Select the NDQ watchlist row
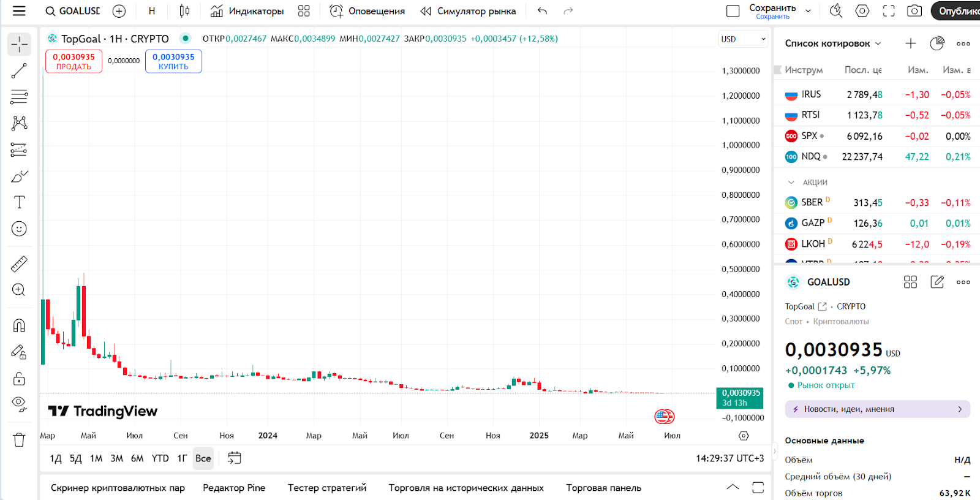Viewport: 980px width, 500px height. point(876,156)
